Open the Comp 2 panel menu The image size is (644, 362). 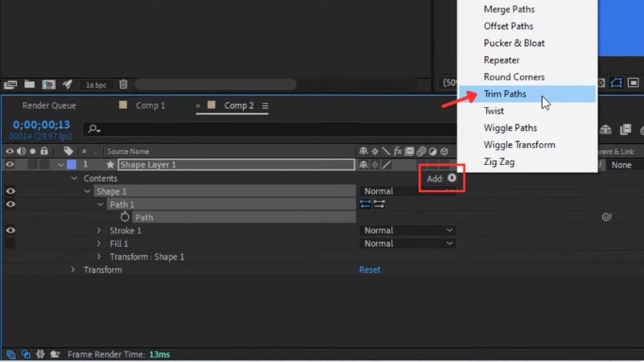pos(266,106)
